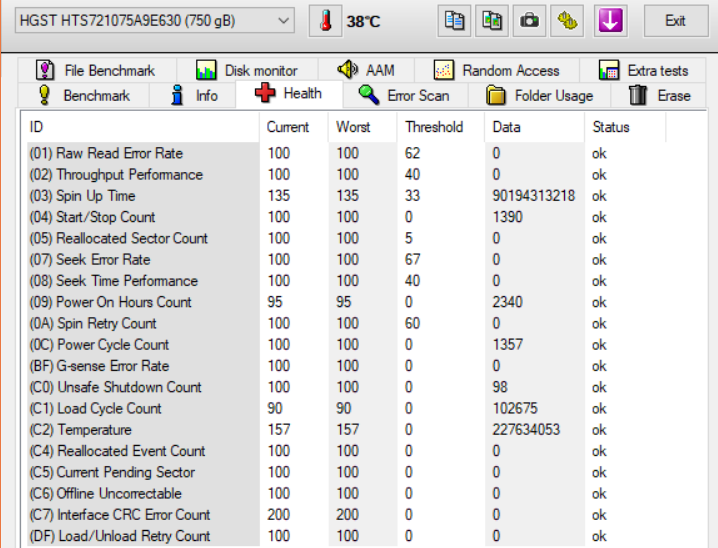This screenshot has height=548, width=718.
Task: Open the Erase tab
Action: (x=658, y=96)
